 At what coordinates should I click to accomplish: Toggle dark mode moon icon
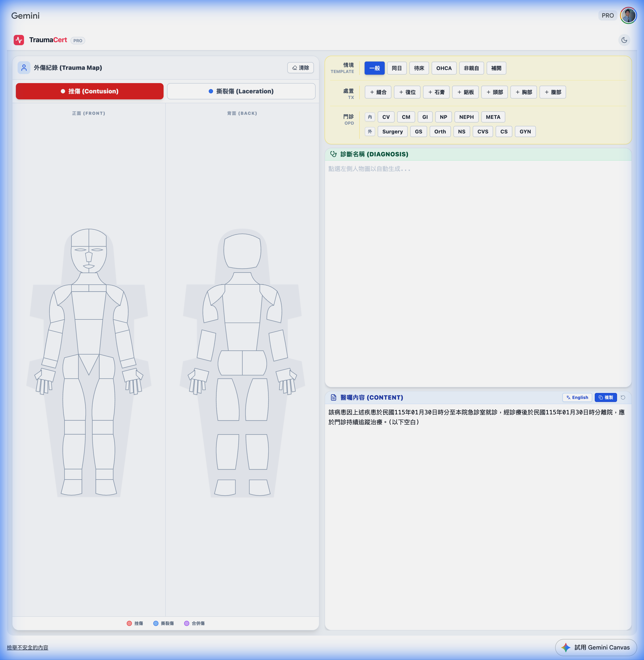[x=624, y=40]
